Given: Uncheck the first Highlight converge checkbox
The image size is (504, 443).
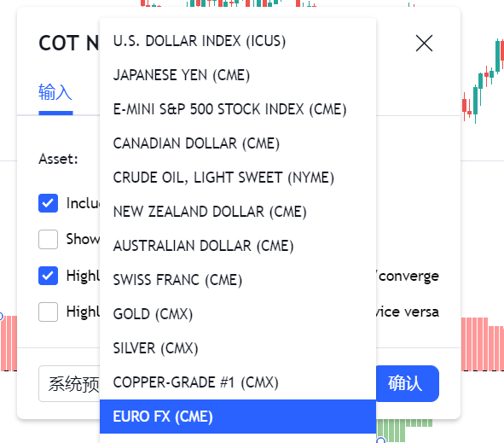Looking at the screenshot, I should pos(49,276).
